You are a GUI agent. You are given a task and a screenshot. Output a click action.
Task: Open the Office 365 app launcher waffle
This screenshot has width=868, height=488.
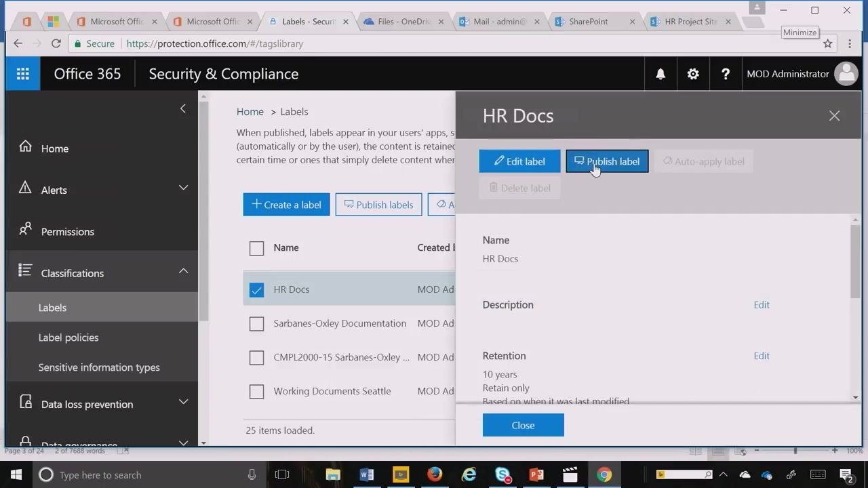(23, 74)
